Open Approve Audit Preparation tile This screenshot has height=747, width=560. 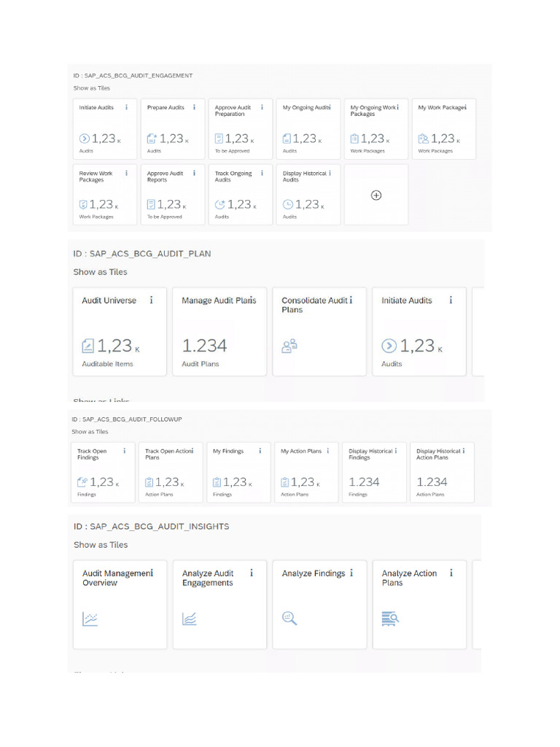pyautogui.click(x=241, y=128)
